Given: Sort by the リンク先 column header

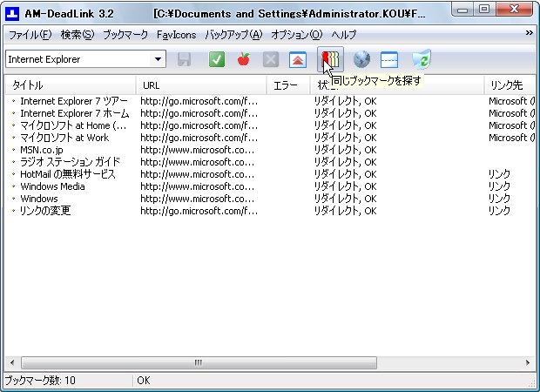Looking at the screenshot, I should (510, 85).
